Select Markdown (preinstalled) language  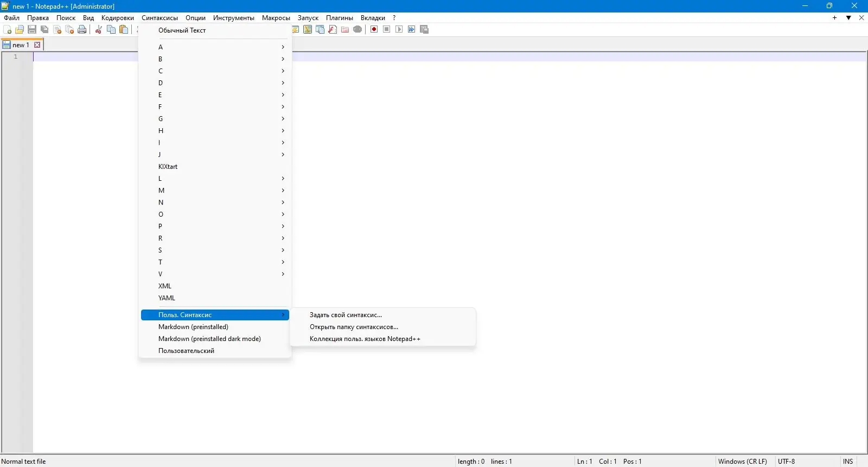[215, 327]
